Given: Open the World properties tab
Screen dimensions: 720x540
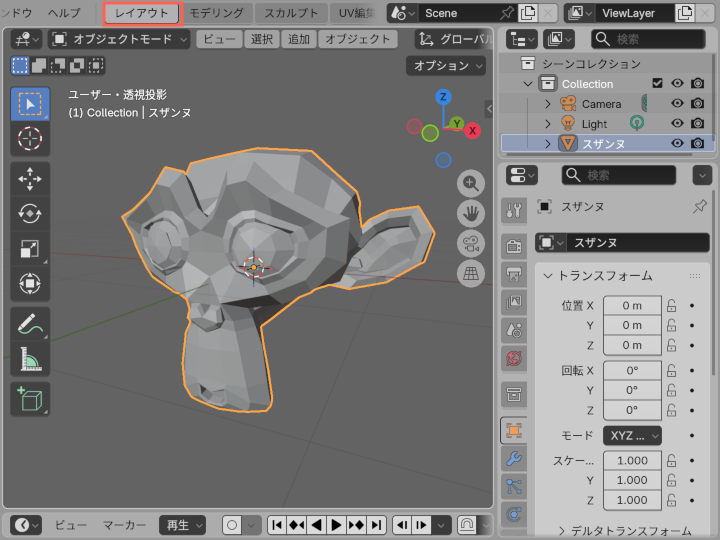Looking at the screenshot, I should [x=514, y=358].
